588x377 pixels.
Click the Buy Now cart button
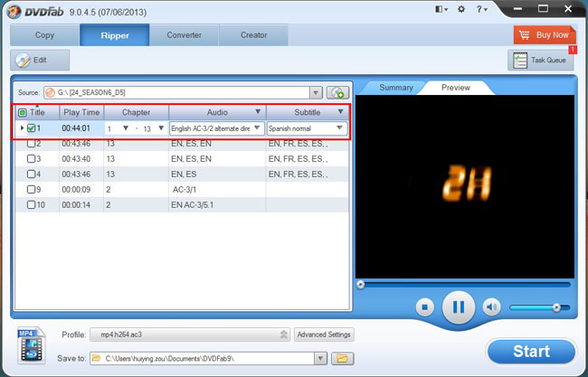tap(545, 35)
